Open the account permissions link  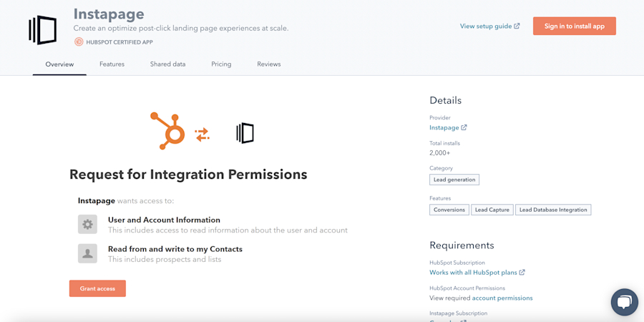coord(502,298)
